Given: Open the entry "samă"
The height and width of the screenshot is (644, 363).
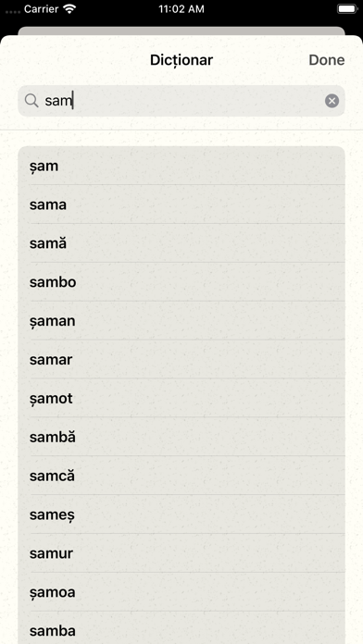Looking at the screenshot, I should click(x=181, y=242).
